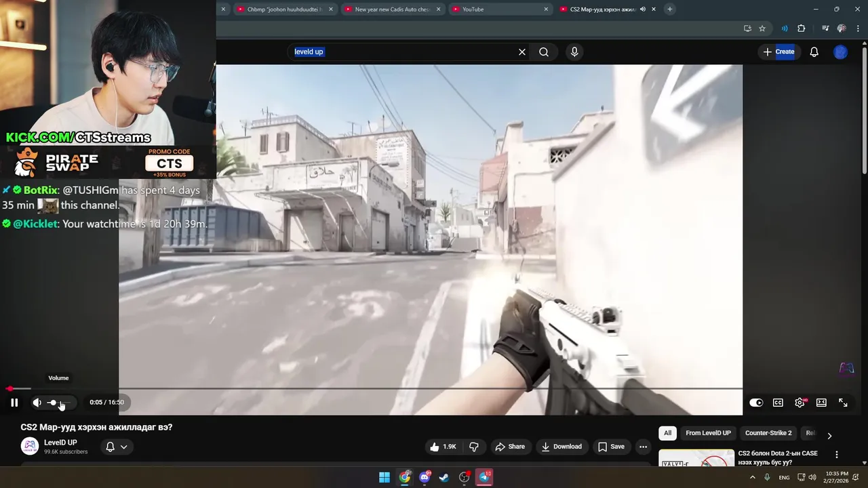Screen dimensions: 868x488
Task: Open the media control icon in toolbar
Action: click(825, 28)
